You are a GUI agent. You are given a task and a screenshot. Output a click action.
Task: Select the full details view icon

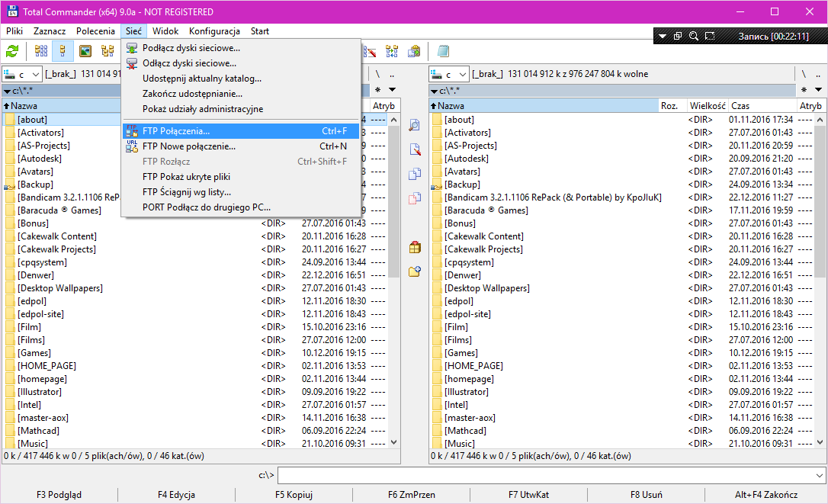63,51
